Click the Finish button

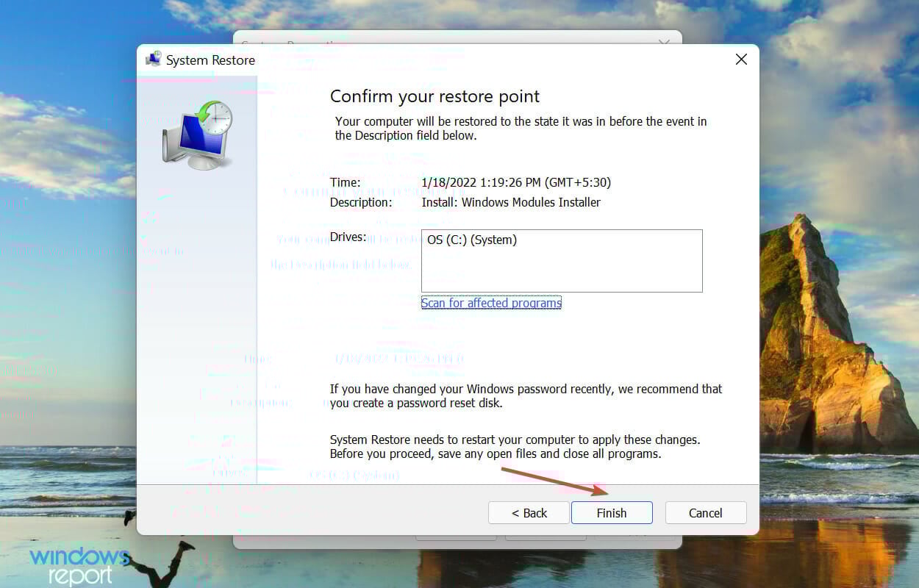612,513
